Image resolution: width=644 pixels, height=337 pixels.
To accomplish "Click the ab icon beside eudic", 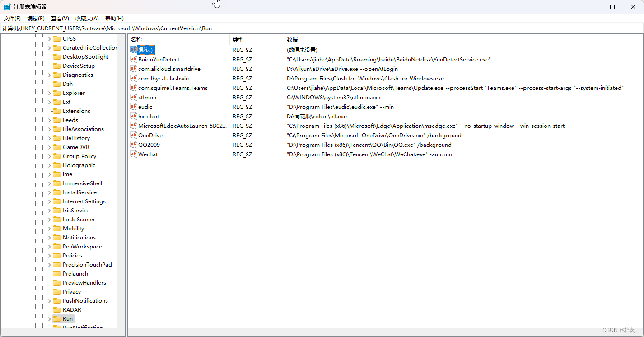I will tap(134, 107).
